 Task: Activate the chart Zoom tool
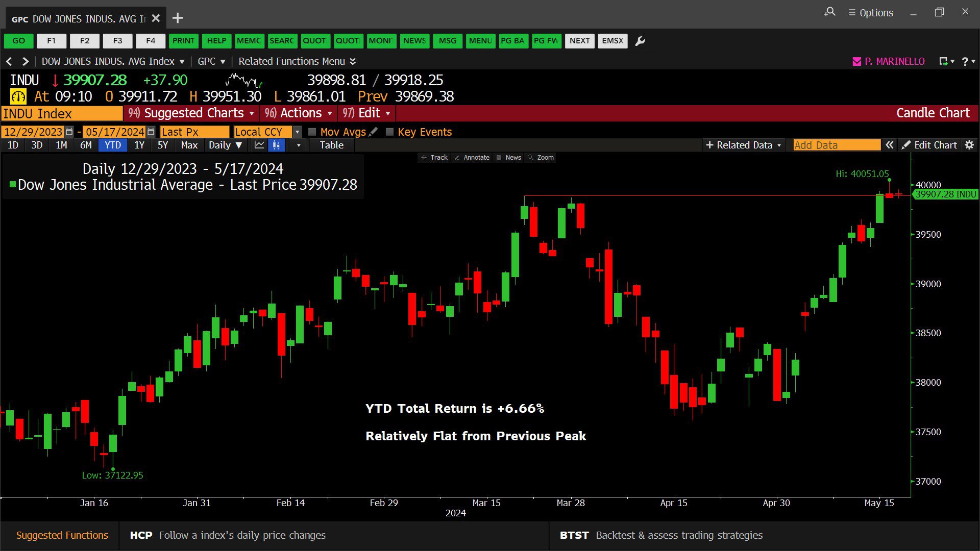click(x=541, y=157)
